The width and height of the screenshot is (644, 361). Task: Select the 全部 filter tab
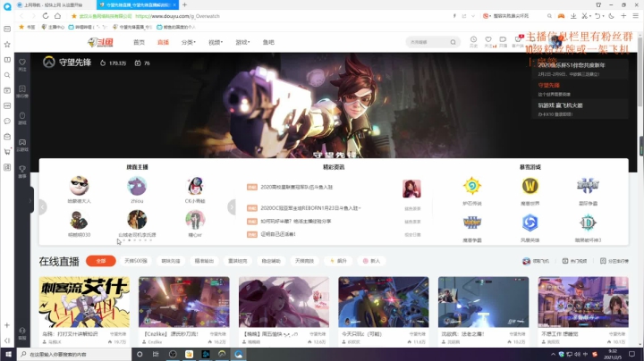tap(100, 261)
